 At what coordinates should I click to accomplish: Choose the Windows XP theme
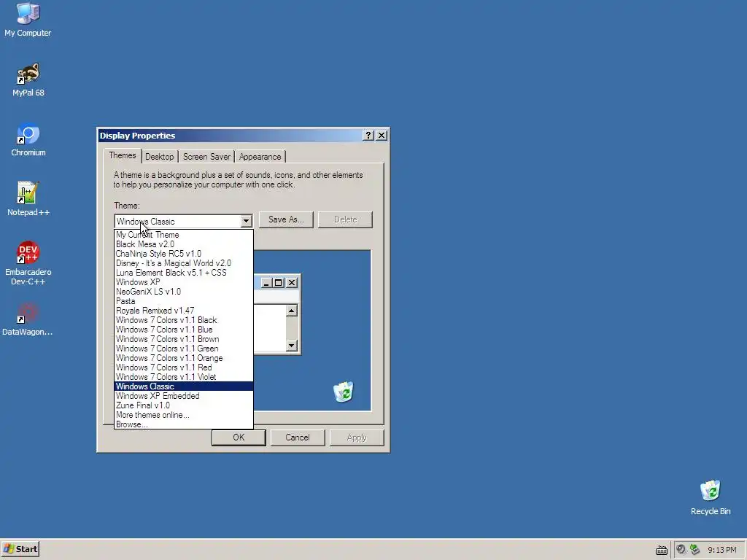[184, 282]
